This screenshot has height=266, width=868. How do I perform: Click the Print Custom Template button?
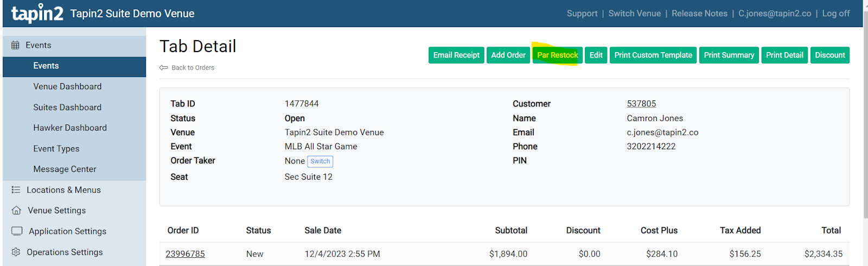pyautogui.click(x=653, y=55)
